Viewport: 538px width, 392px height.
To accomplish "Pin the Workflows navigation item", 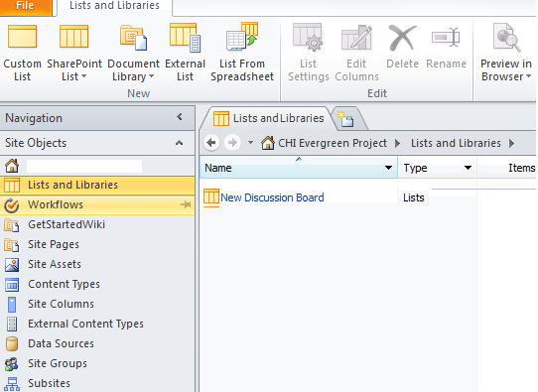I will coord(186,204).
